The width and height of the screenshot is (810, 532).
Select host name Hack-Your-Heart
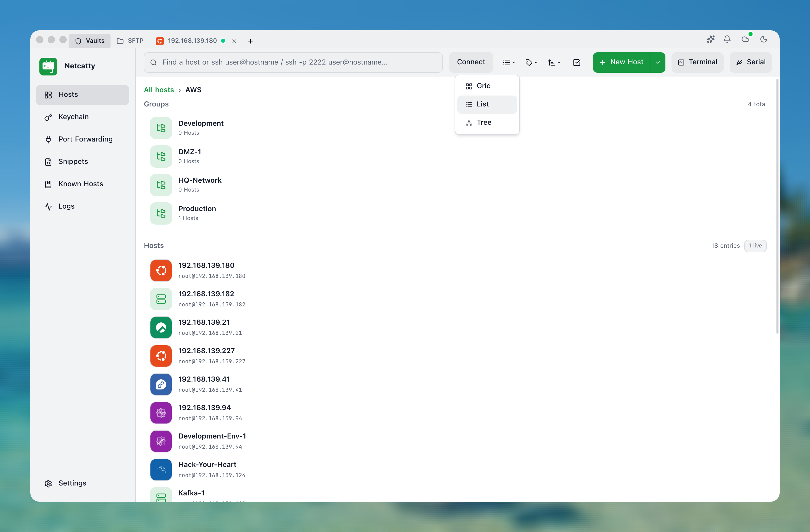click(x=207, y=465)
